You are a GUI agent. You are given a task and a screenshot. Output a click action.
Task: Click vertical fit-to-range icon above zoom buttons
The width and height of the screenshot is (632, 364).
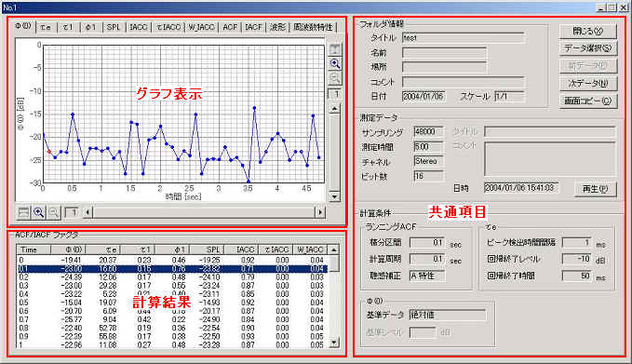pos(335,49)
